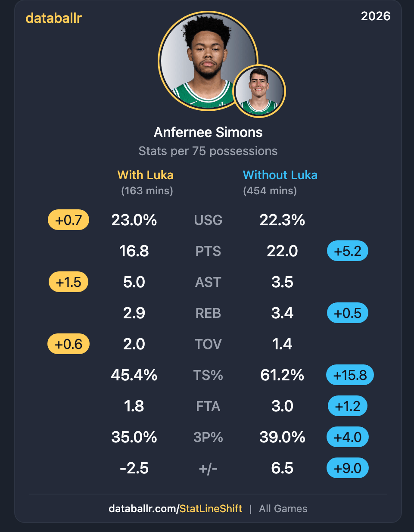Click the blue +0.5 rebounds badge
This screenshot has width=414, height=532.
point(348,313)
